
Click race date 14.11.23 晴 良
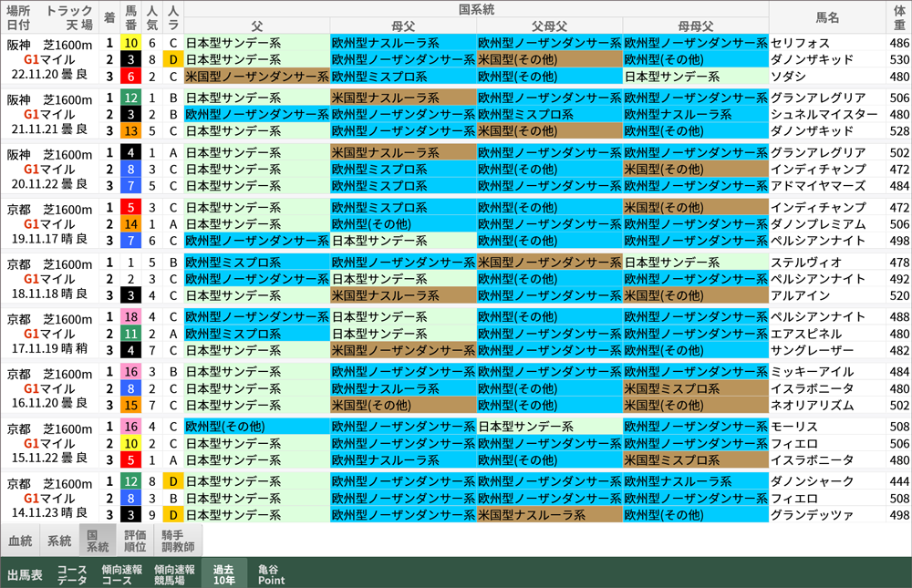coord(49,513)
